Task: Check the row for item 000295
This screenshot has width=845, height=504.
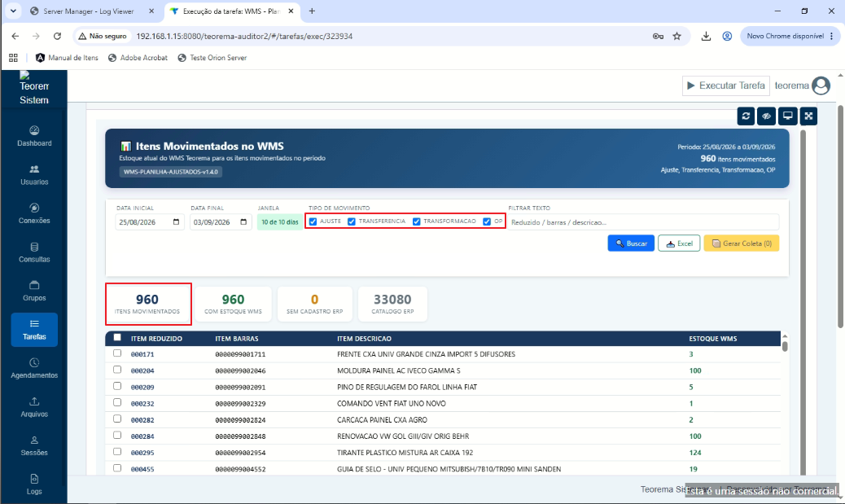Action: pyautogui.click(x=117, y=452)
